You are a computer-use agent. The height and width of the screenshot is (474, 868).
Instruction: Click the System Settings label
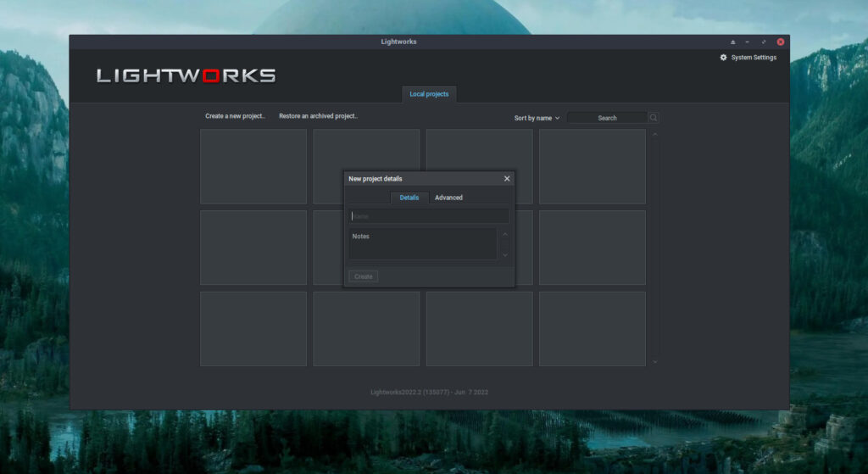point(754,58)
